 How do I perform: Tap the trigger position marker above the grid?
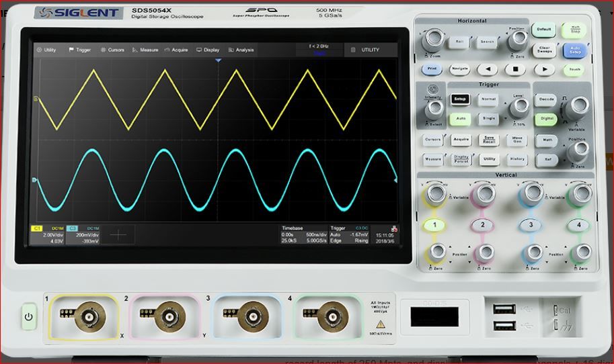click(217, 61)
